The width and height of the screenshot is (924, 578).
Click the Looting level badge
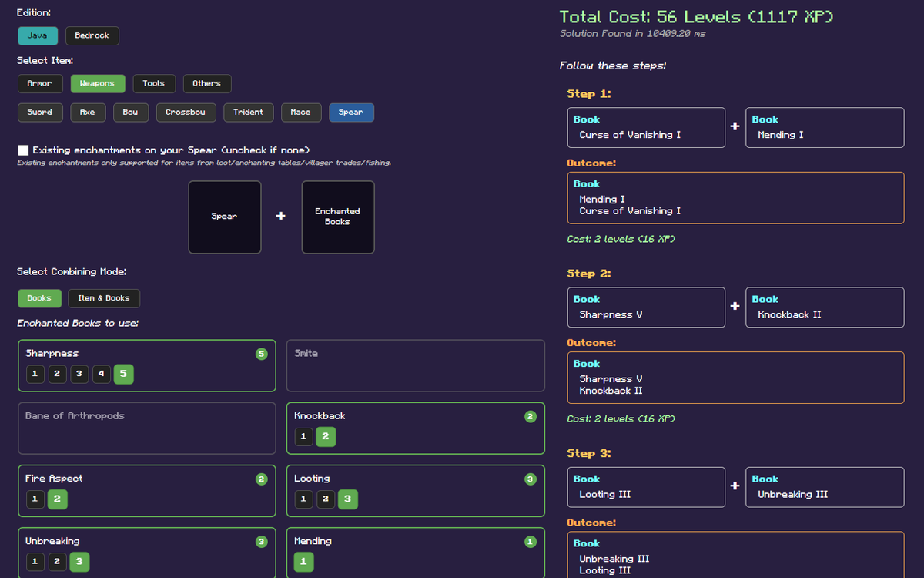[x=531, y=479]
